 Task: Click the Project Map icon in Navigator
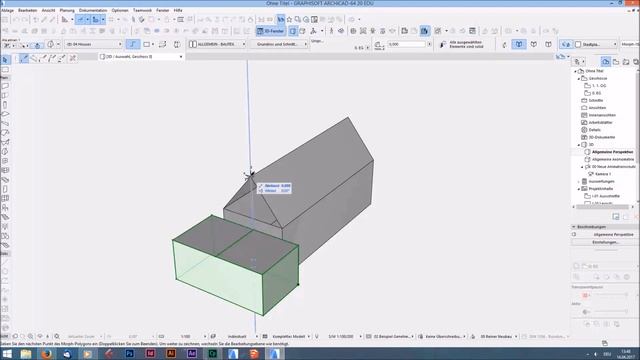pos(606,62)
